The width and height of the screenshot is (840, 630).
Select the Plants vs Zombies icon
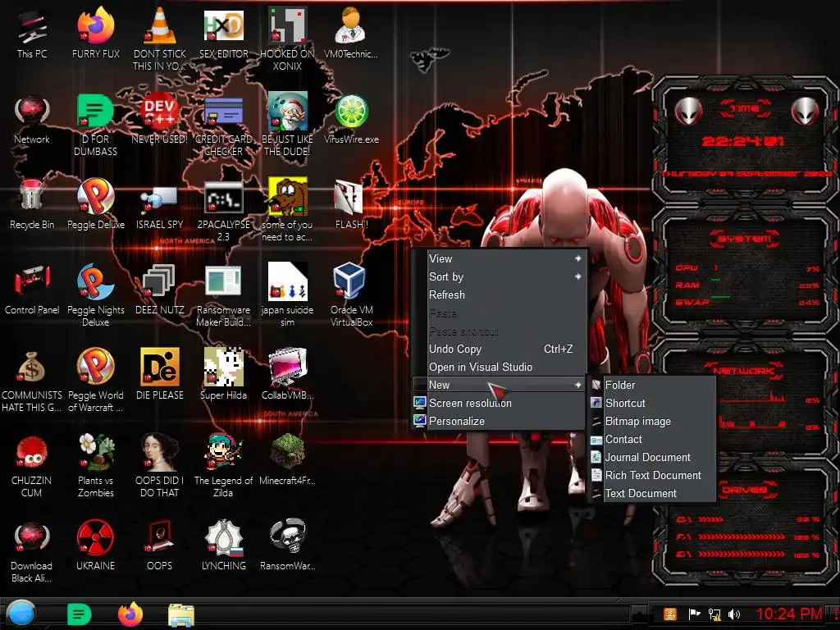[x=95, y=465]
